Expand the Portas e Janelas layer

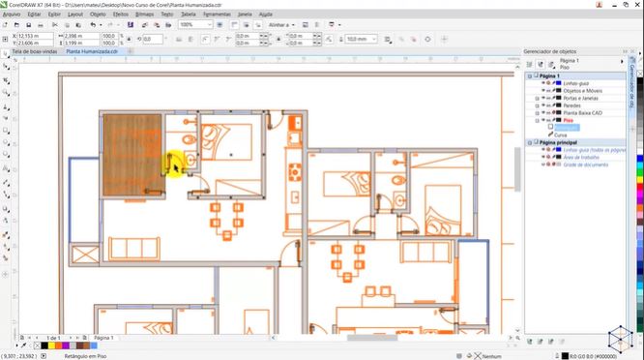point(538,99)
